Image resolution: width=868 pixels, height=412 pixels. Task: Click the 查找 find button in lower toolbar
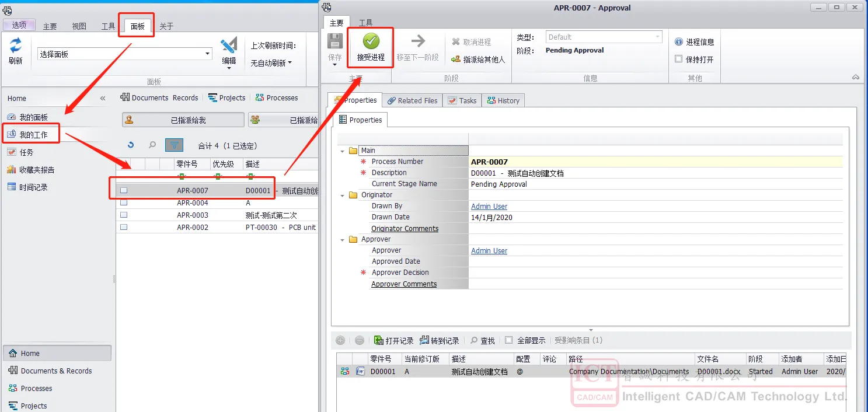coord(483,340)
